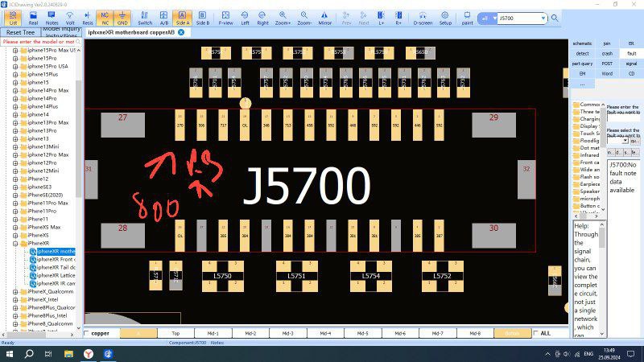Viewport: 644px width, 362px height.
Task: Rotate board Right
Action: 262,18
